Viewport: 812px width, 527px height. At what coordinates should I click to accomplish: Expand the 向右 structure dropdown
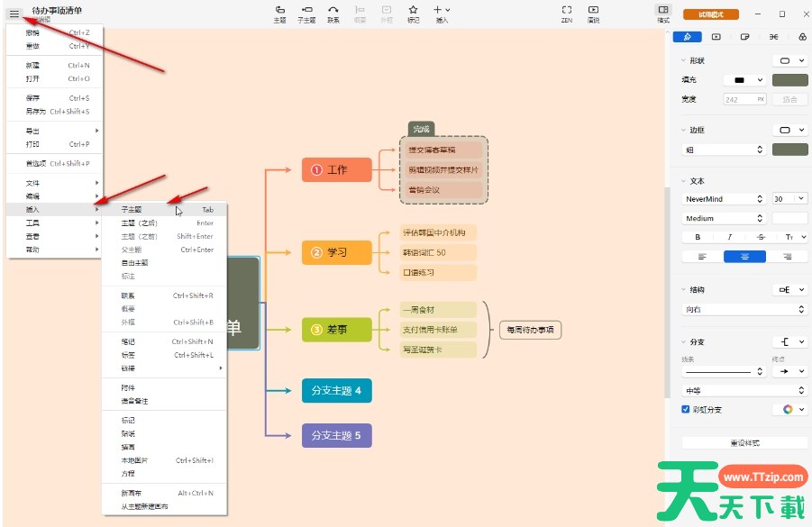[x=743, y=309]
